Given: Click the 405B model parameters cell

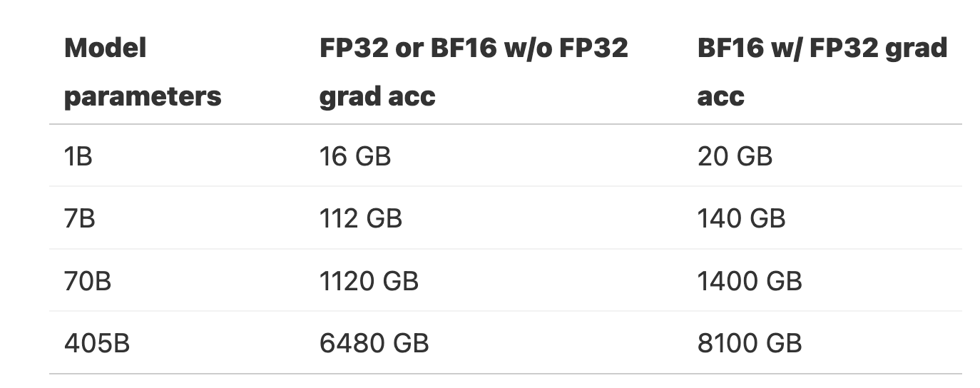Looking at the screenshot, I should [97, 343].
